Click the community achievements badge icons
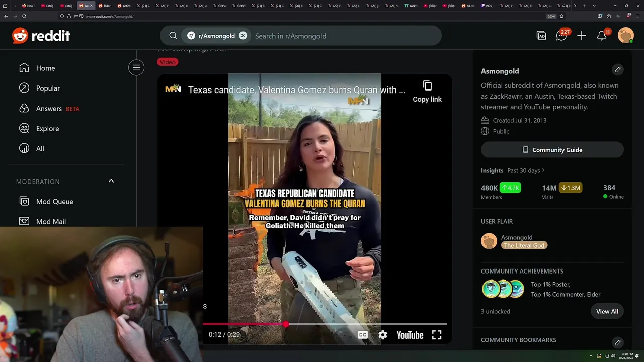Screen dimensions: 644x362 [503, 289]
